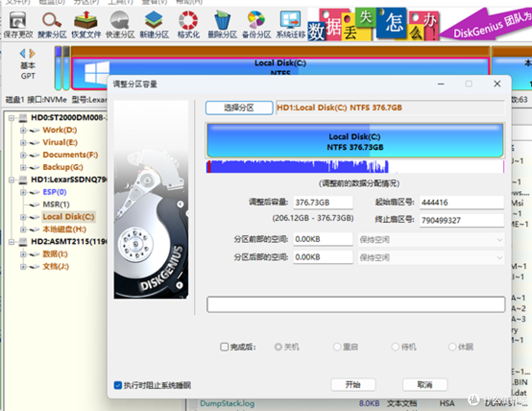Select 本地磁盘(H:) in the tree
This screenshot has width=532, height=411.
pos(65,230)
